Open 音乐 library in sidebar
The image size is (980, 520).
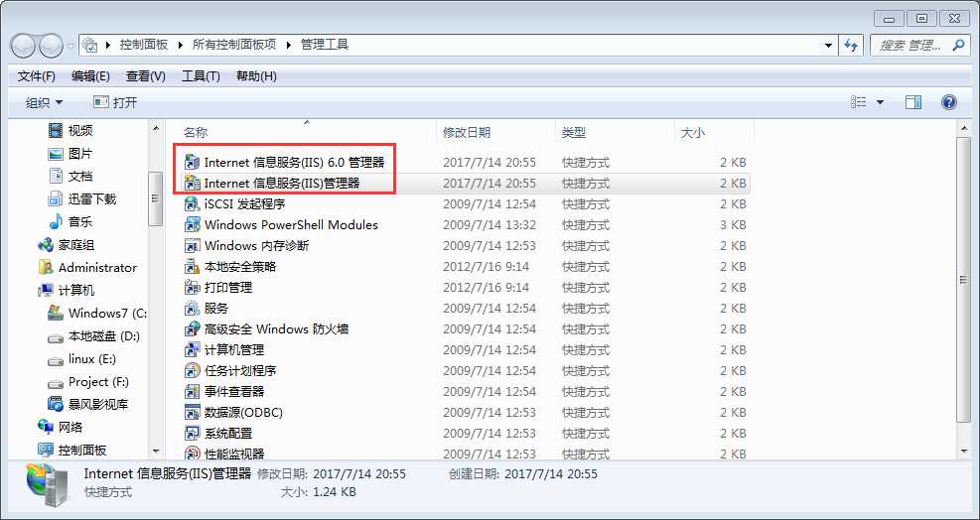[70, 222]
